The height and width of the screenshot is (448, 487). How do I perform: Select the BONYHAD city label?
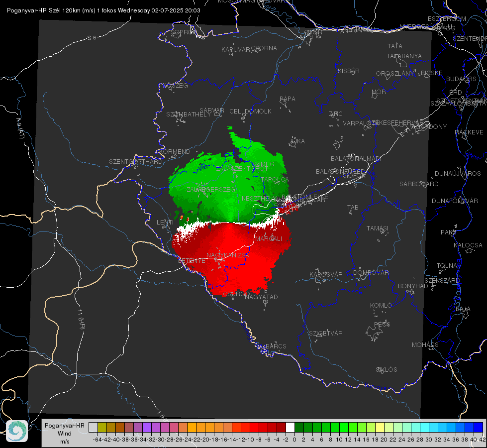pyautogui.click(x=413, y=286)
